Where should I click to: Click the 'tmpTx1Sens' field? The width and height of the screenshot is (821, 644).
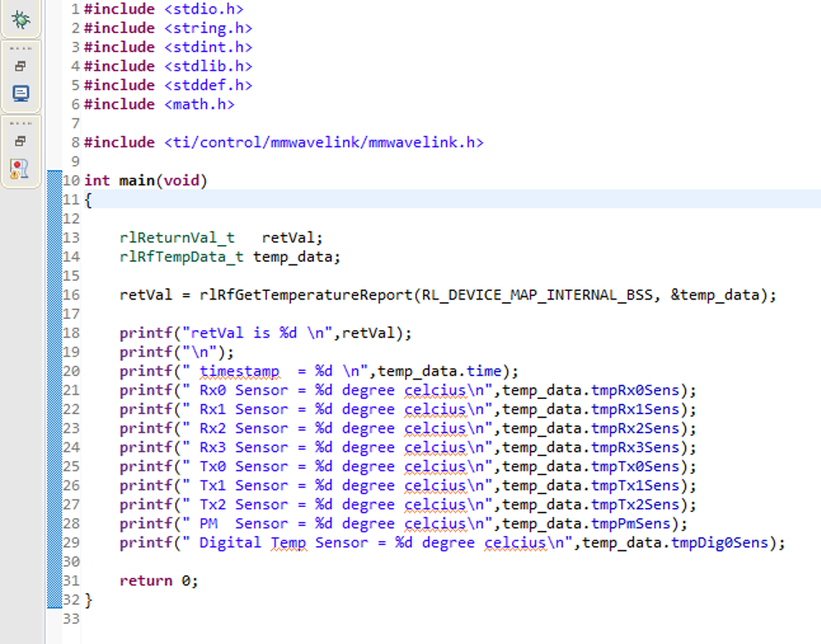coord(636,486)
